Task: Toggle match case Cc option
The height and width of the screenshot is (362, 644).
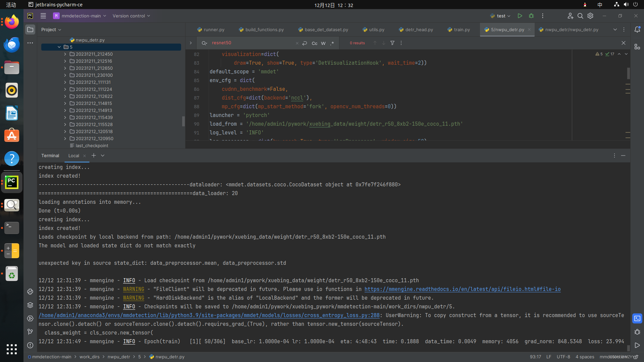Action: (314, 43)
